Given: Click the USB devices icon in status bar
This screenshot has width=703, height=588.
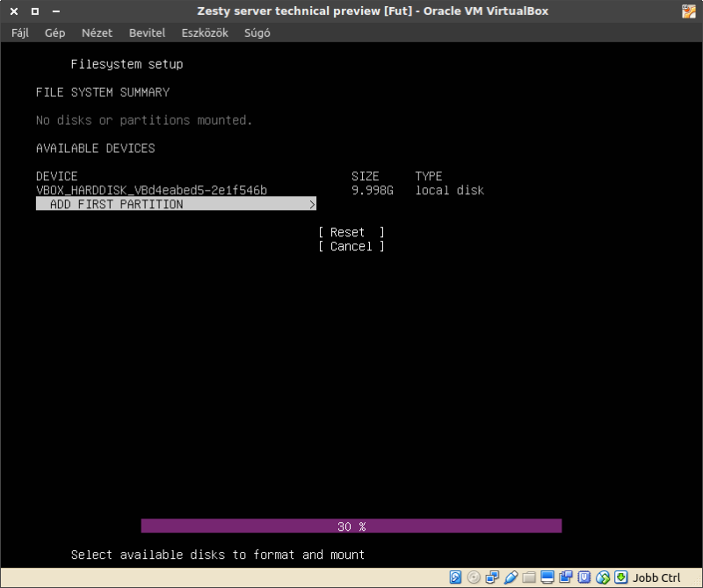Looking at the screenshot, I should pyautogui.click(x=511, y=577).
